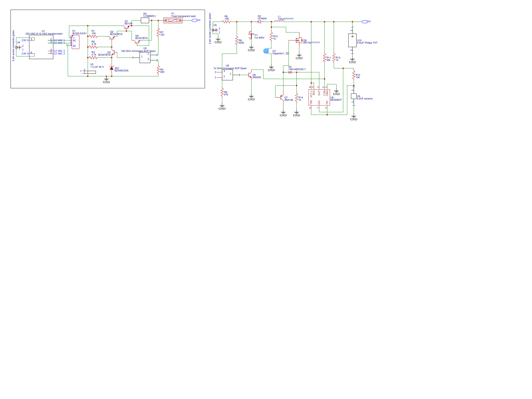The height and width of the screenshot is (399, 532).
Task: Select the Q7 2N4126 transistor
Action: (282, 98)
